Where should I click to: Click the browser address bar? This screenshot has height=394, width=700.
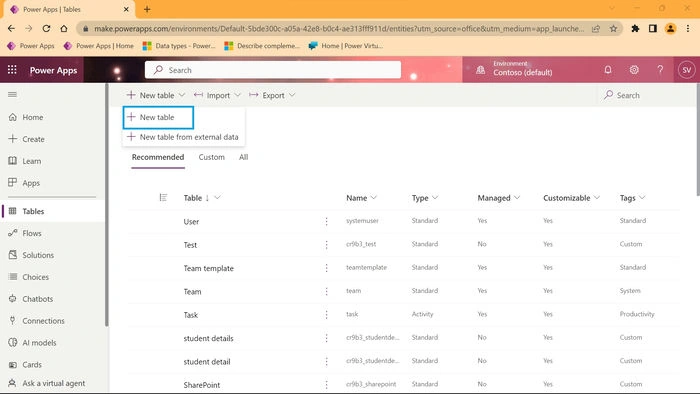339,29
